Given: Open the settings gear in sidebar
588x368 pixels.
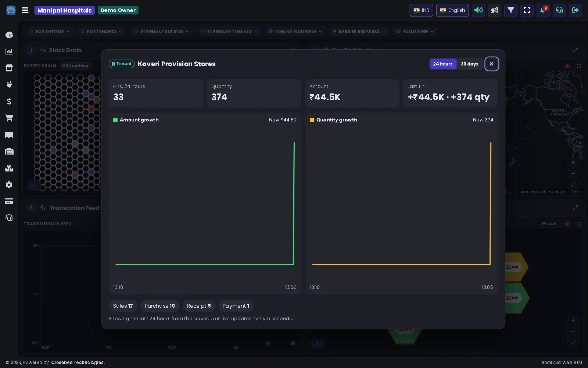Looking at the screenshot, I should coord(9,185).
